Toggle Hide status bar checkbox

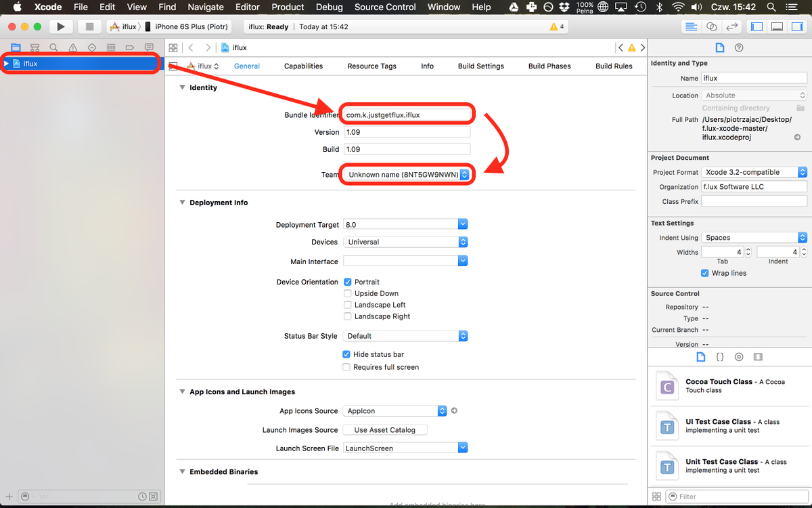(x=346, y=354)
